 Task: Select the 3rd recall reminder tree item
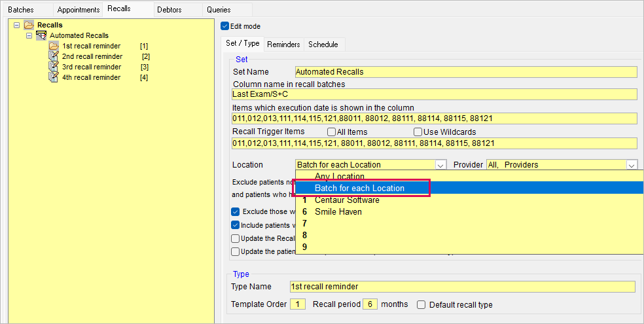pos(92,67)
